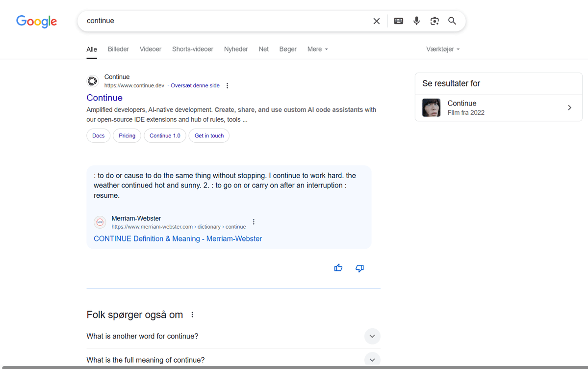
Task: Open the Net tab
Action: click(x=264, y=49)
